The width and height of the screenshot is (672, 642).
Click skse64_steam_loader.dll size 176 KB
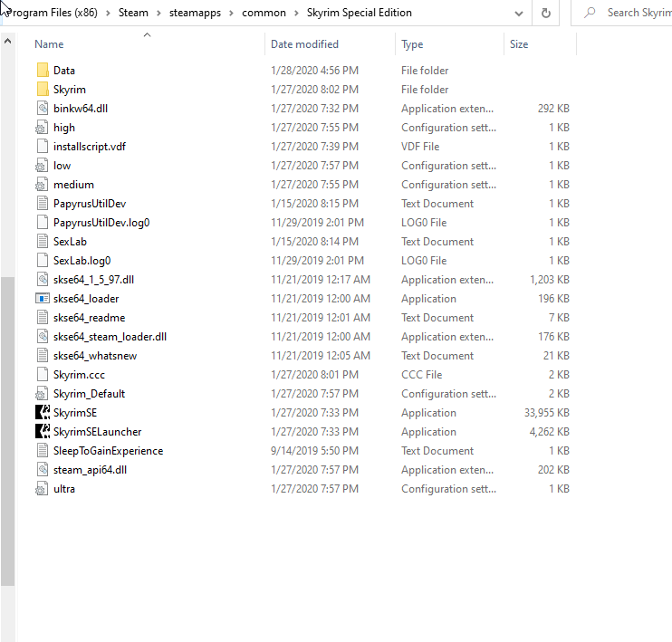[x=553, y=337]
